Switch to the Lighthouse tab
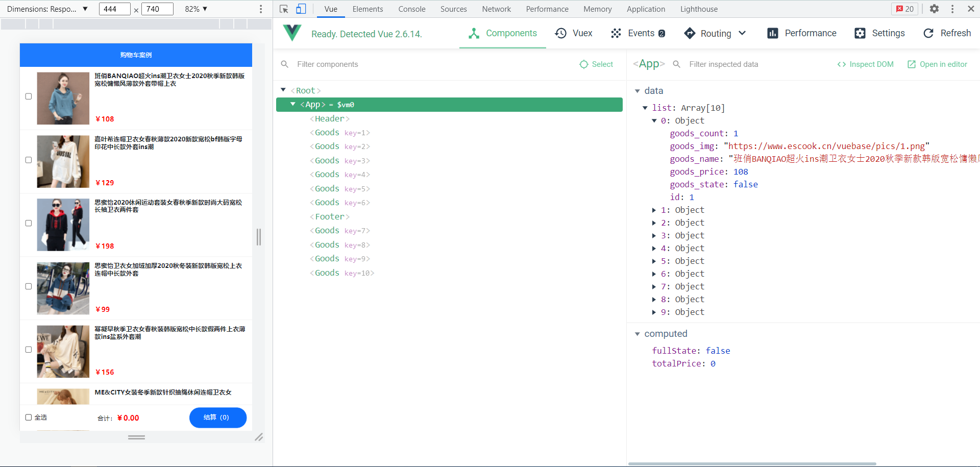Image resolution: width=980 pixels, height=467 pixels. 699,9
